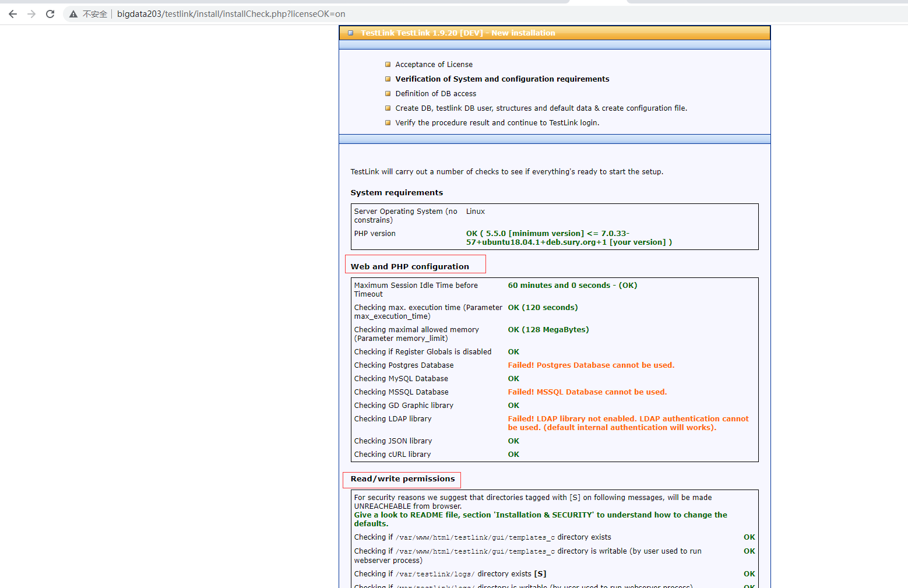Click the PHP version label
Screen dimensions: 908x588
point(375,234)
